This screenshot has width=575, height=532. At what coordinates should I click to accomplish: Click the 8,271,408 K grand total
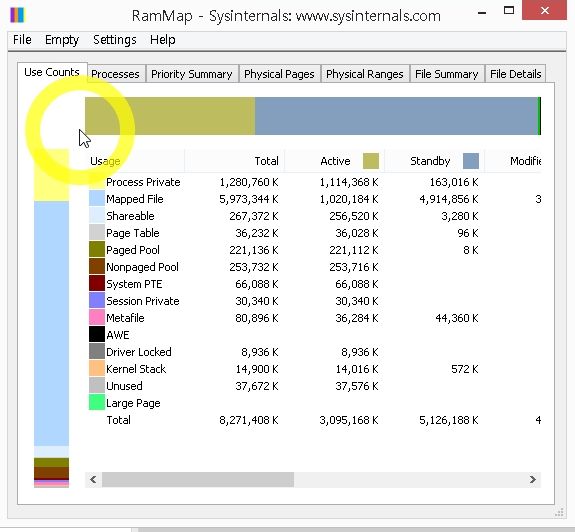pos(249,420)
